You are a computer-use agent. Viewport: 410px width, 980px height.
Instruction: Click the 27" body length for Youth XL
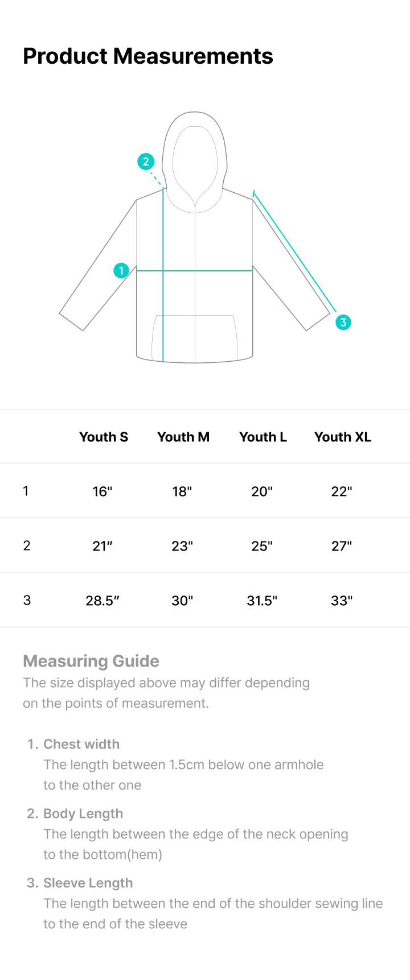click(342, 546)
